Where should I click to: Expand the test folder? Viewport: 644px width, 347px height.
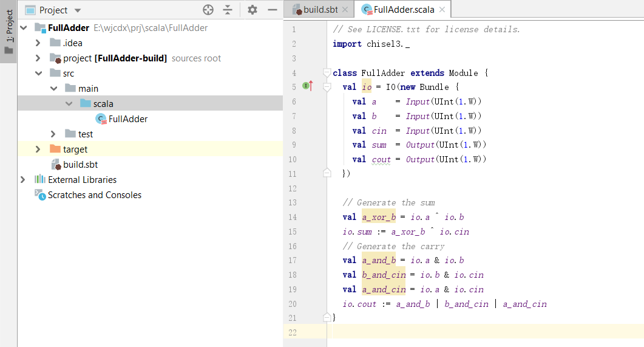[53, 134]
